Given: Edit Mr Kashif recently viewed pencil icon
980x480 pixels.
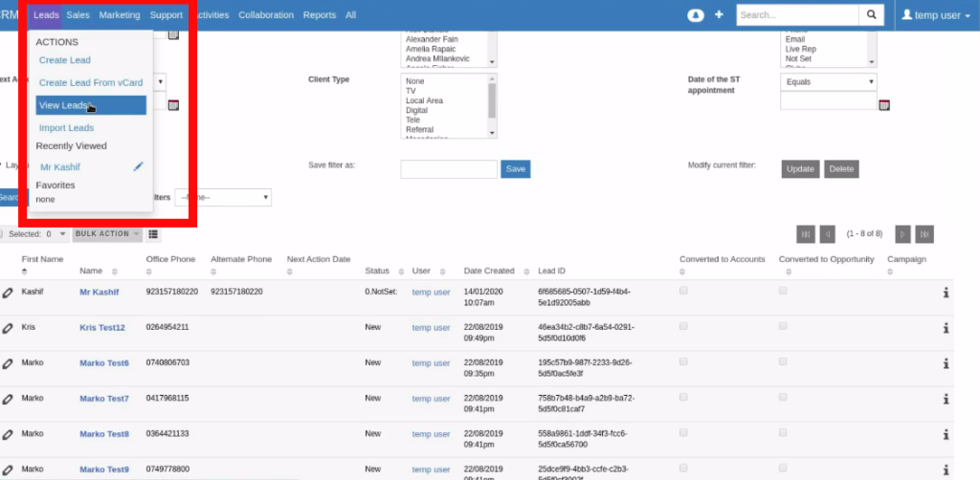Looking at the screenshot, I should click(139, 166).
